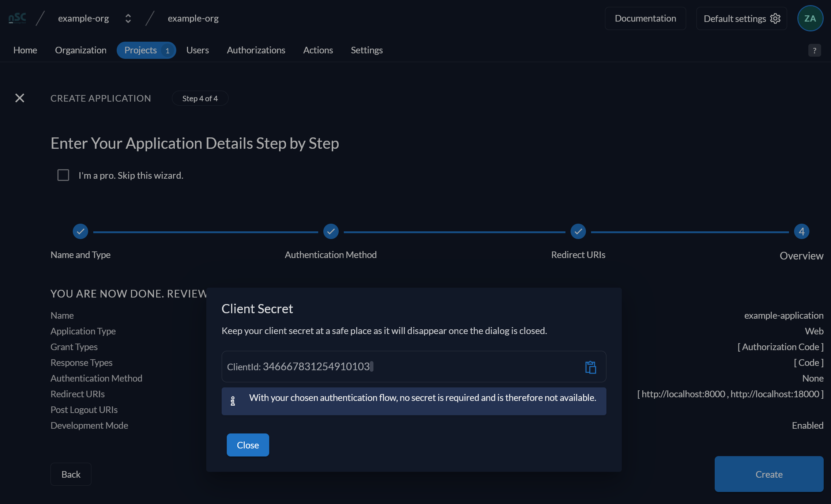Open the Authorizations tab

256,50
